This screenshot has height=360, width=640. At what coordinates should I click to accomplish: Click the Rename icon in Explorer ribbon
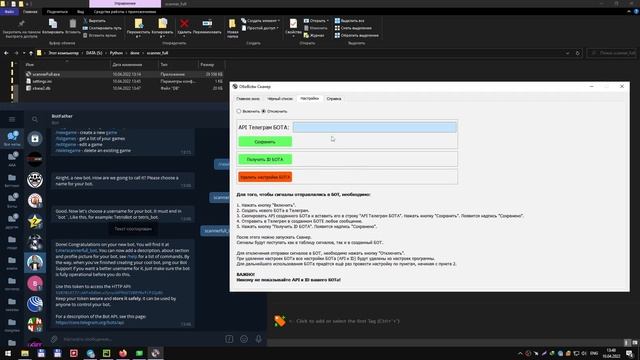(207, 24)
